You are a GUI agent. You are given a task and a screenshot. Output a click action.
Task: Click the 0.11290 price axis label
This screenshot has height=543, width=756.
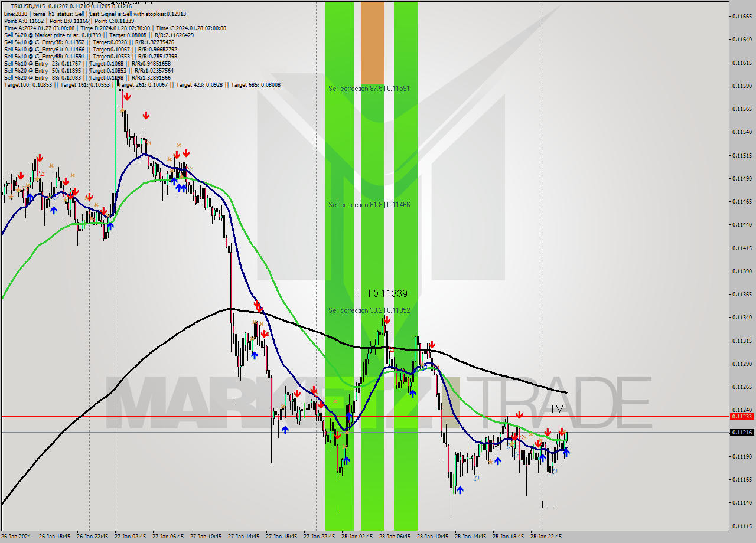point(742,364)
